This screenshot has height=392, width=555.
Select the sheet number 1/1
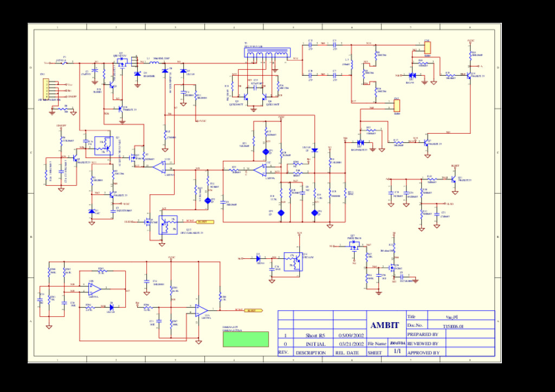coord(397,351)
